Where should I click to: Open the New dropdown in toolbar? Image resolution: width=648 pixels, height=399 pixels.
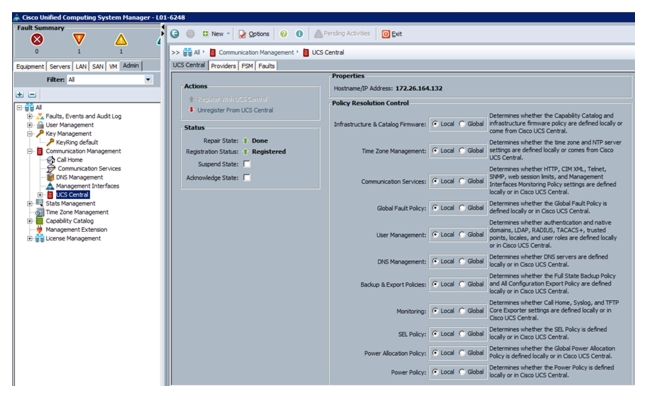[216, 34]
